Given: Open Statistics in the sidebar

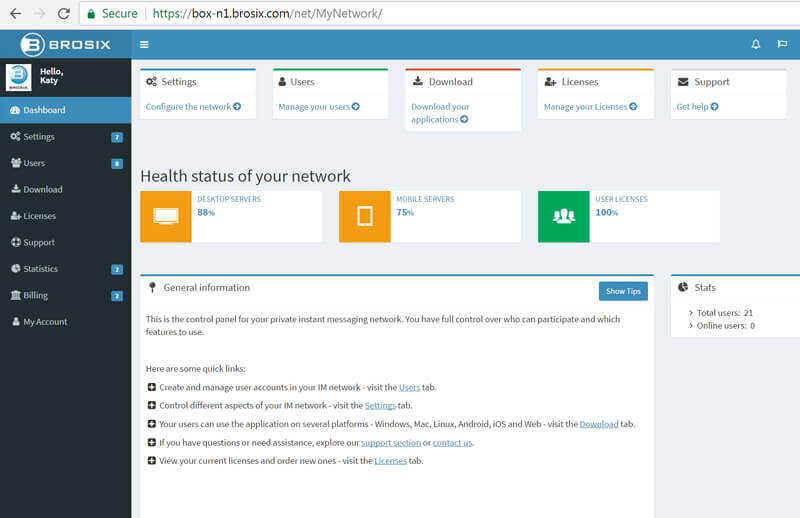Looking at the screenshot, I should (x=65, y=268).
